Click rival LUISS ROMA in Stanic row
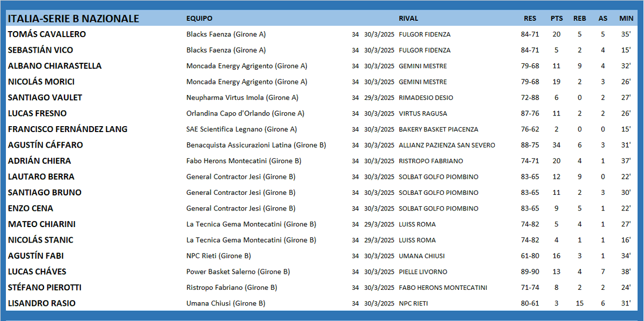This screenshot has width=644, height=321. pos(418,240)
